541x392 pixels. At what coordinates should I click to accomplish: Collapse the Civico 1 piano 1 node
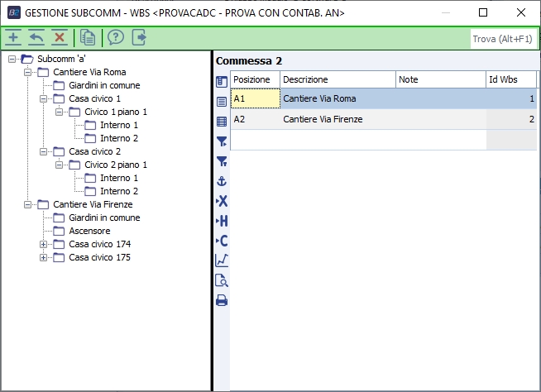(x=60, y=112)
